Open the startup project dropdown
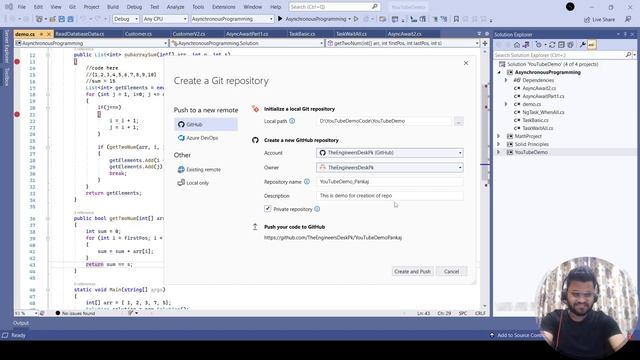The height and width of the screenshot is (360, 640). pos(232,19)
